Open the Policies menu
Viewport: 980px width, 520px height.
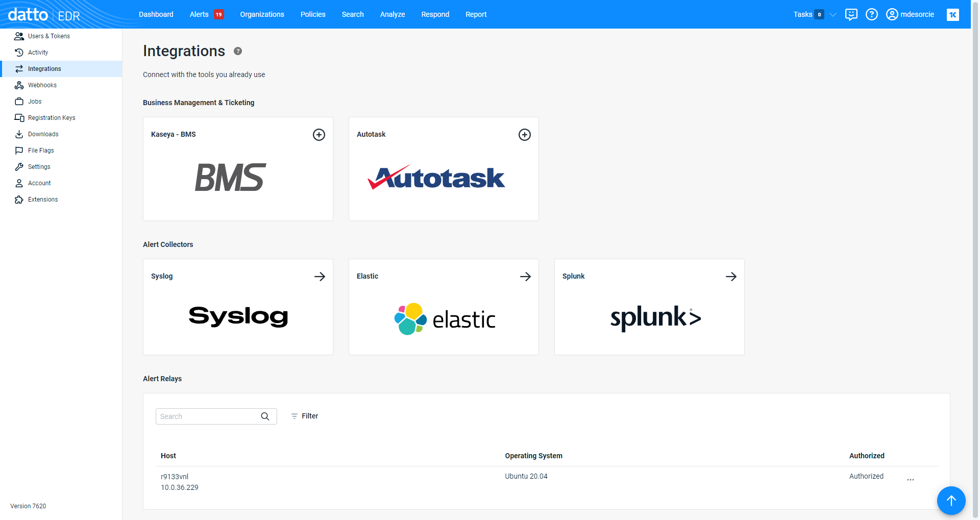313,14
